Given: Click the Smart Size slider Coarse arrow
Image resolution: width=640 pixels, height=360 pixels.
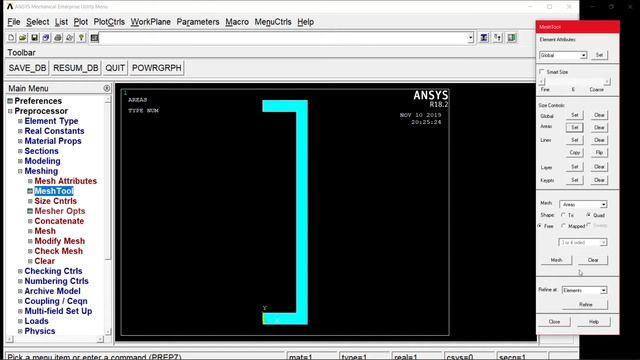Looking at the screenshot, I should [607, 82].
